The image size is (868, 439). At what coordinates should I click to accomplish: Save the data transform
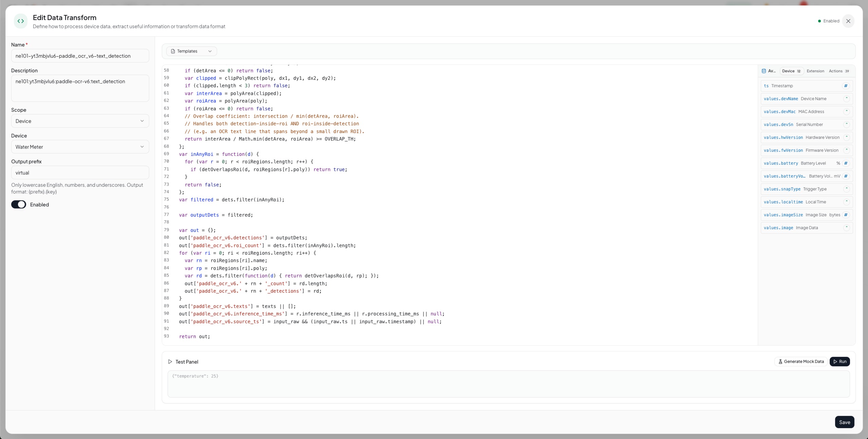click(845, 422)
